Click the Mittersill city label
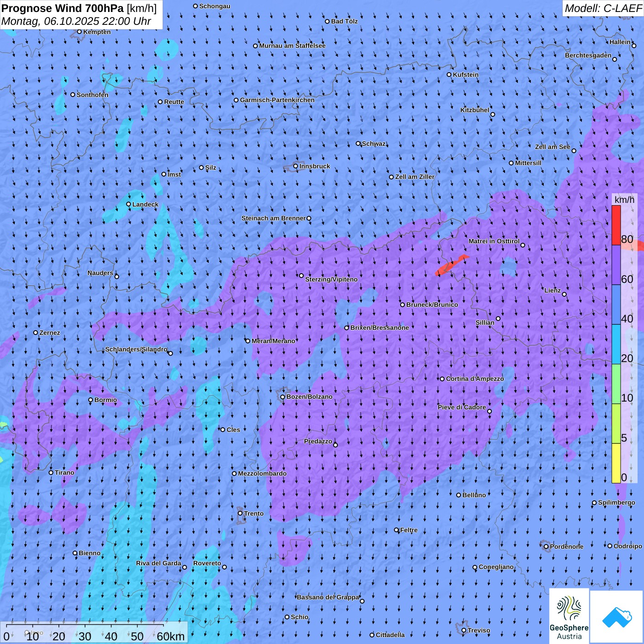The height and width of the screenshot is (644, 644). (x=528, y=163)
